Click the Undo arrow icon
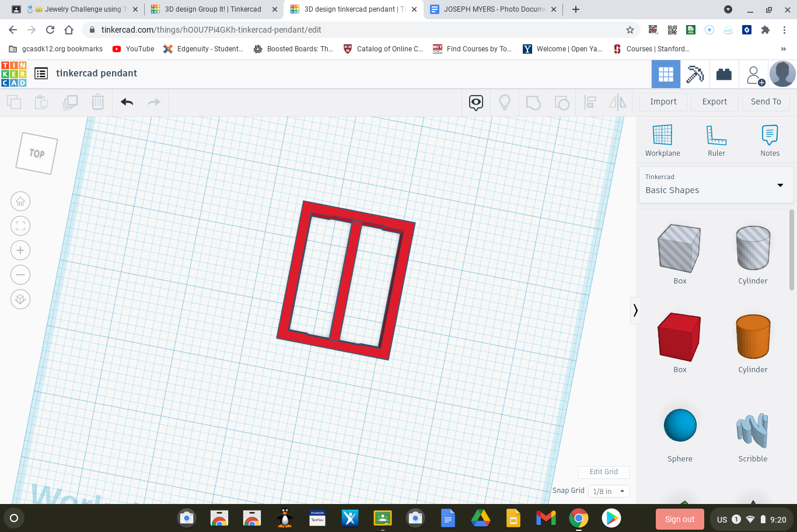 point(127,101)
